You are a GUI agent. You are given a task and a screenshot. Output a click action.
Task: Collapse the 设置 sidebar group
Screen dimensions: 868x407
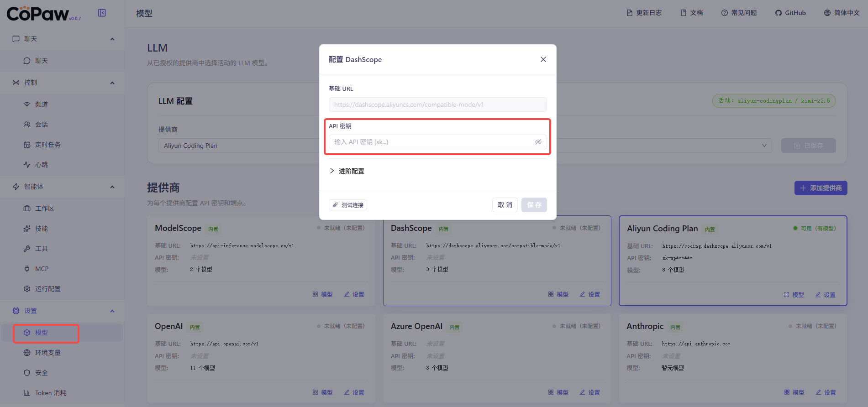point(112,311)
